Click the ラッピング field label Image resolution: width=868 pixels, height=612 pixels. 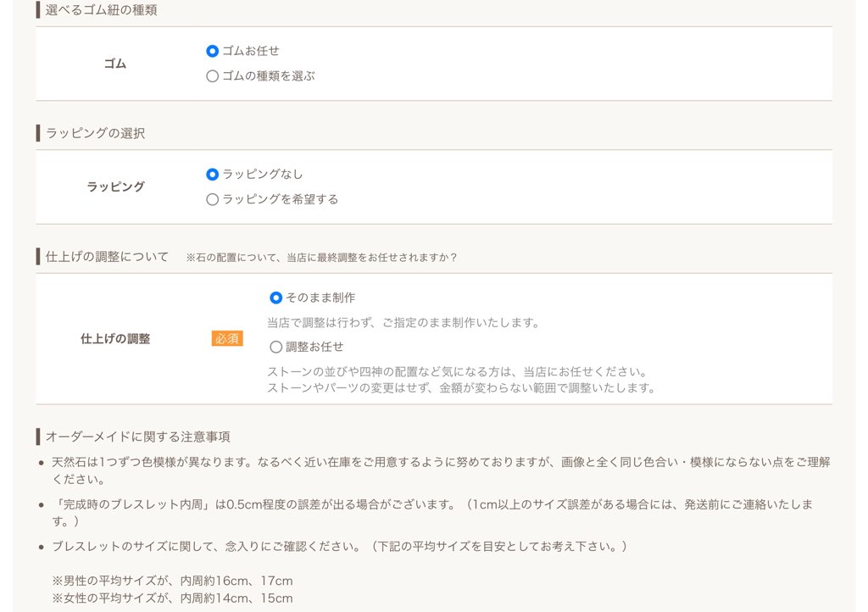[x=116, y=187]
